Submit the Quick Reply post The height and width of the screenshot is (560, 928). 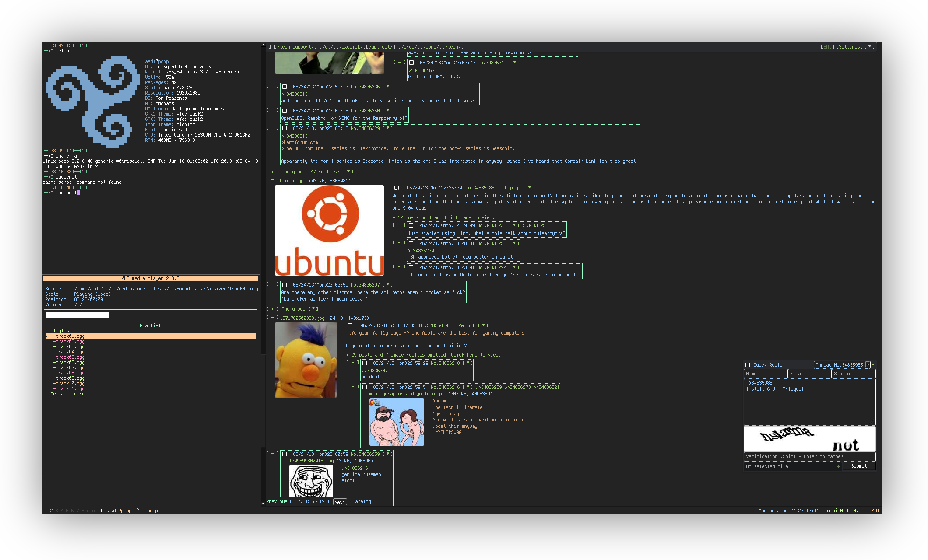pyautogui.click(x=859, y=466)
